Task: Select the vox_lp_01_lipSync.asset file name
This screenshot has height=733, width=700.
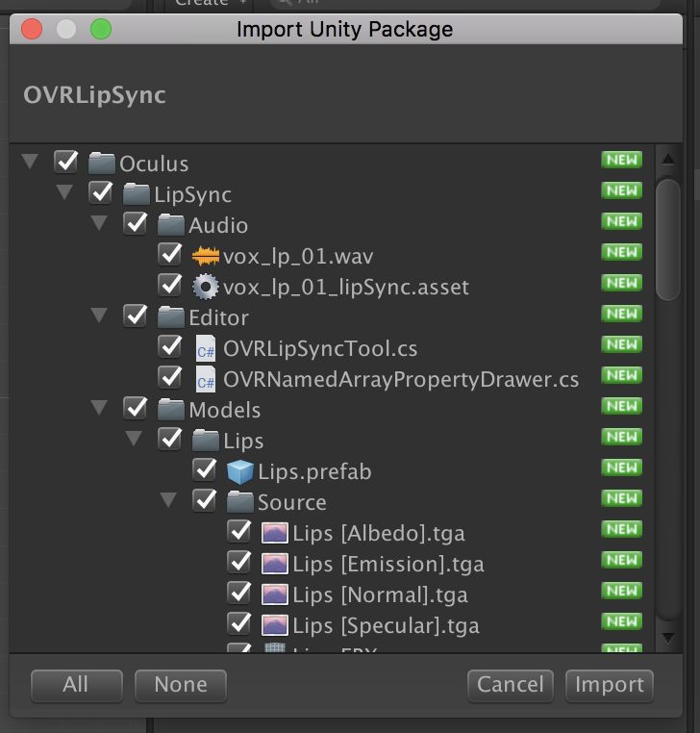Action: coord(346,288)
